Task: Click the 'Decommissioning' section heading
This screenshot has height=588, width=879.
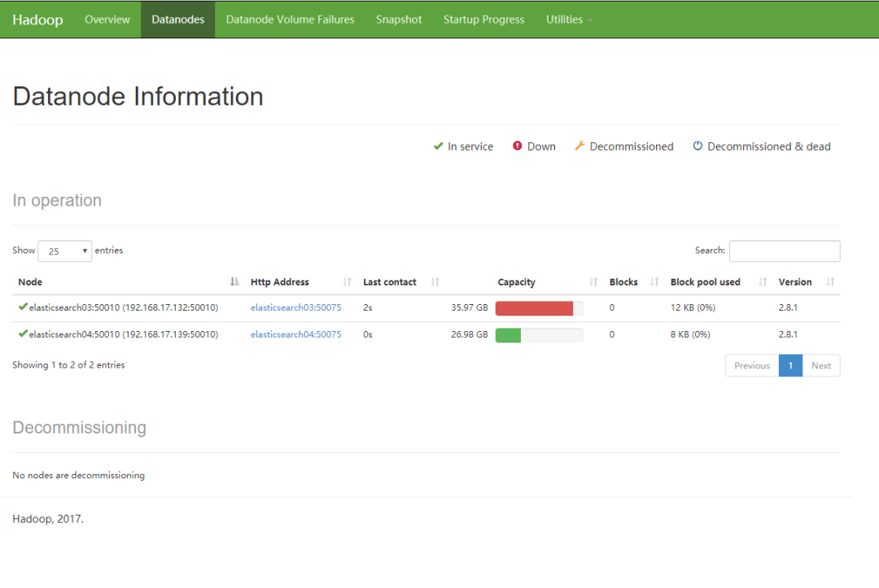Action: [x=79, y=428]
